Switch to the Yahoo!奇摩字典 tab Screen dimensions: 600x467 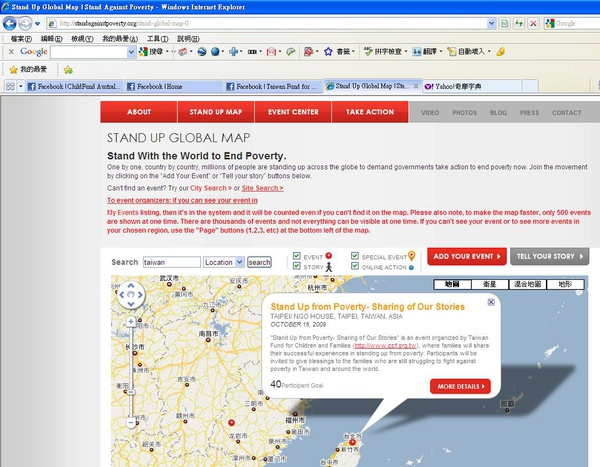coord(472,87)
